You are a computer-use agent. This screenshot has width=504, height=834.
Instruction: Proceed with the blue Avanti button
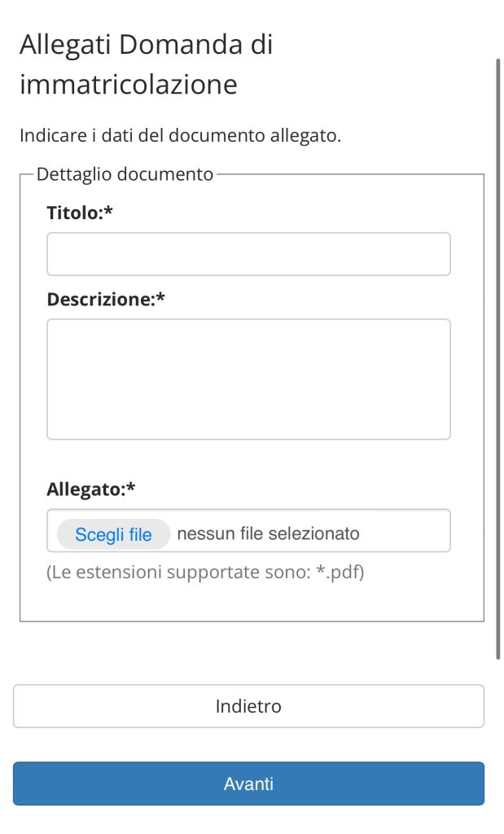pos(248,784)
